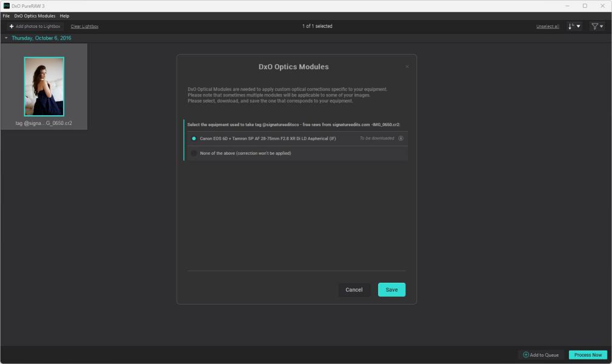Click the Unselect all link

pos(548,27)
